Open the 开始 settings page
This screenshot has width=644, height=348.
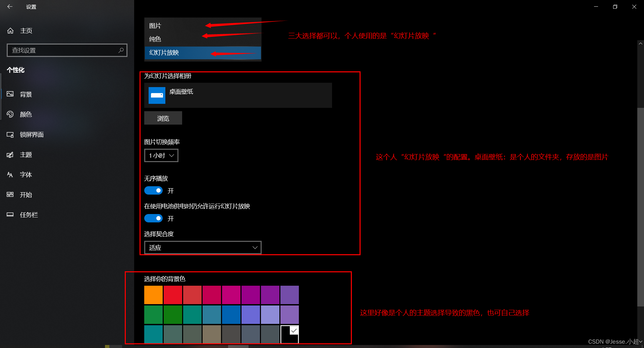tap(67, 195)
